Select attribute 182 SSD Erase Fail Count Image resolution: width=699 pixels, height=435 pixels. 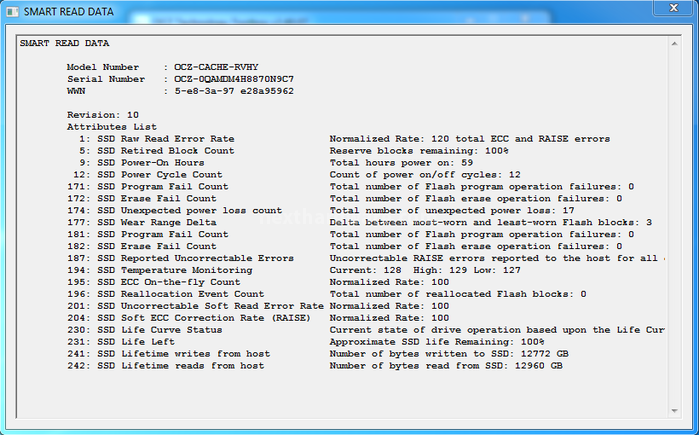pos(345,246)
